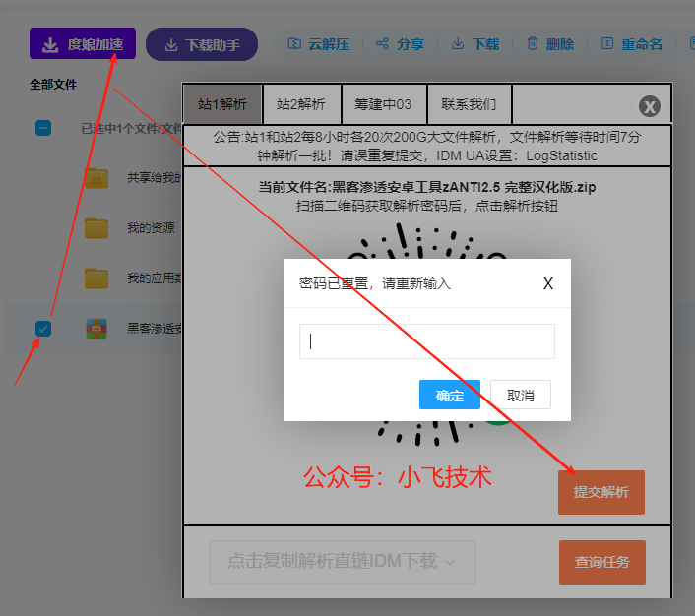Screen dimensions: 695x616
Task: Toggle the select-all files checkbox
Action: (x=43, y=128)
